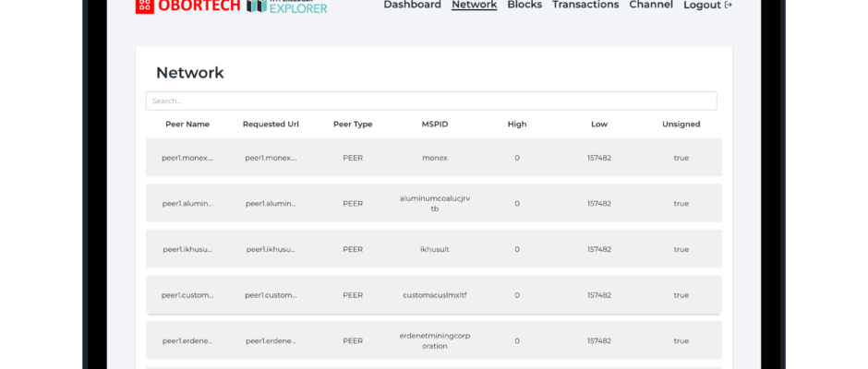Go to the Blocks page
The width and height of the screenshot is (868, 369).
[524, 5]
